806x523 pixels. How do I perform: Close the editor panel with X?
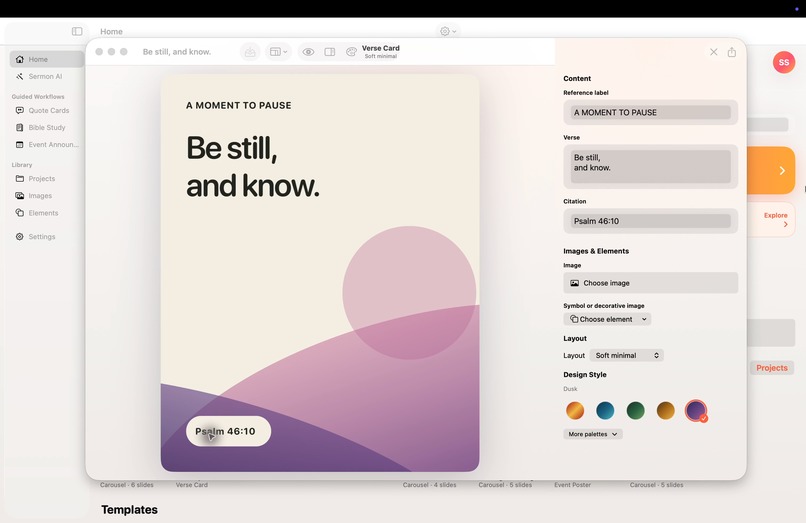713,52
